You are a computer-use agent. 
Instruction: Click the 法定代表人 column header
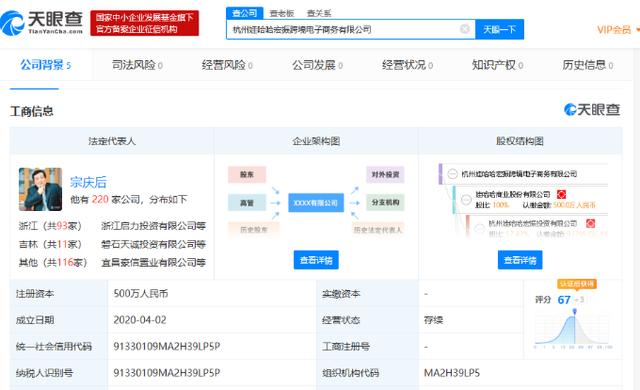coord(112,141)
